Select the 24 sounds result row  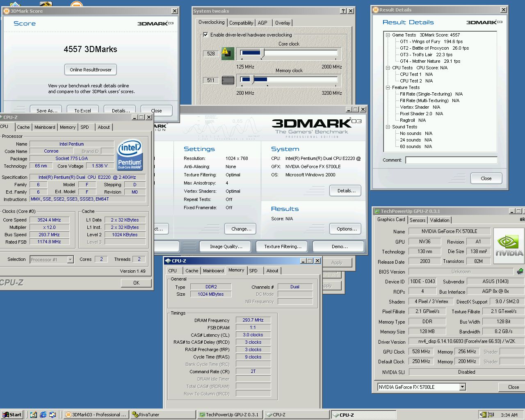pyautogui.click(x=416, y=140)
